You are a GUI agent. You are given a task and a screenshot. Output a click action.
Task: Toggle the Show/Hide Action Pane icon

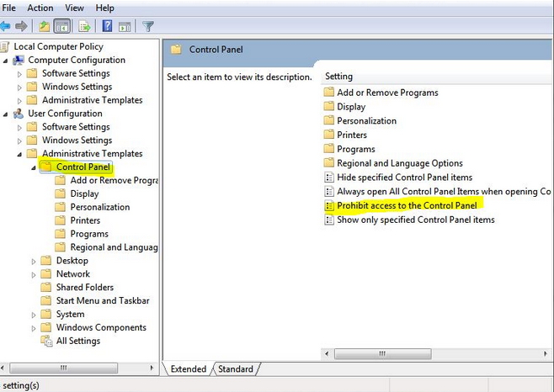click(124, 26)
